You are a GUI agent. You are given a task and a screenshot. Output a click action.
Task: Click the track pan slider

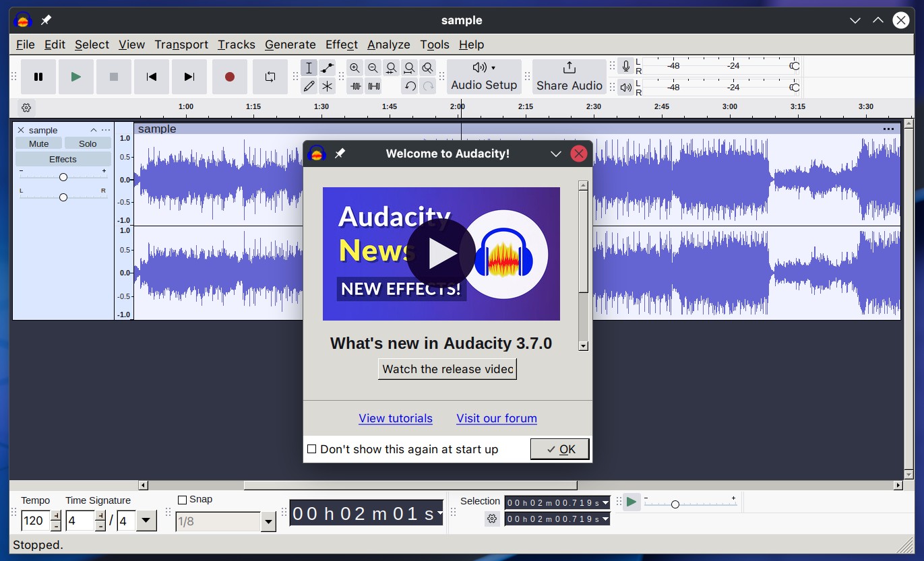63,197
